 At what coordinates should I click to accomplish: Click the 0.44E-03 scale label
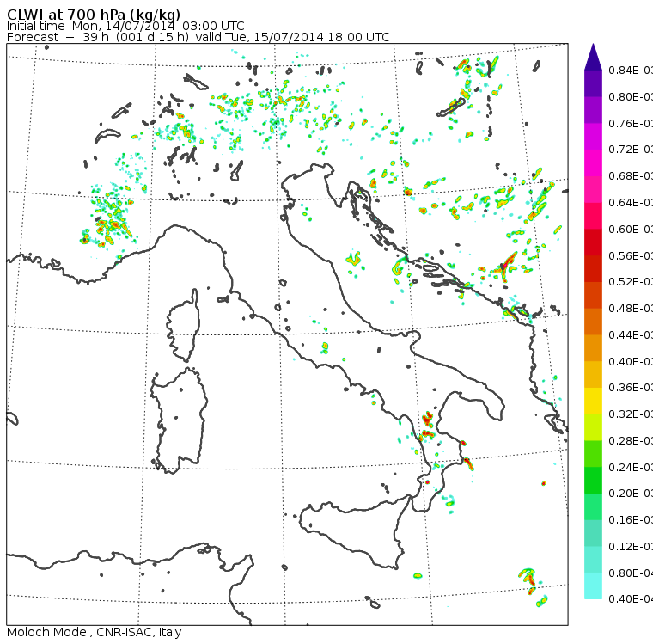(x=631, y=334)
